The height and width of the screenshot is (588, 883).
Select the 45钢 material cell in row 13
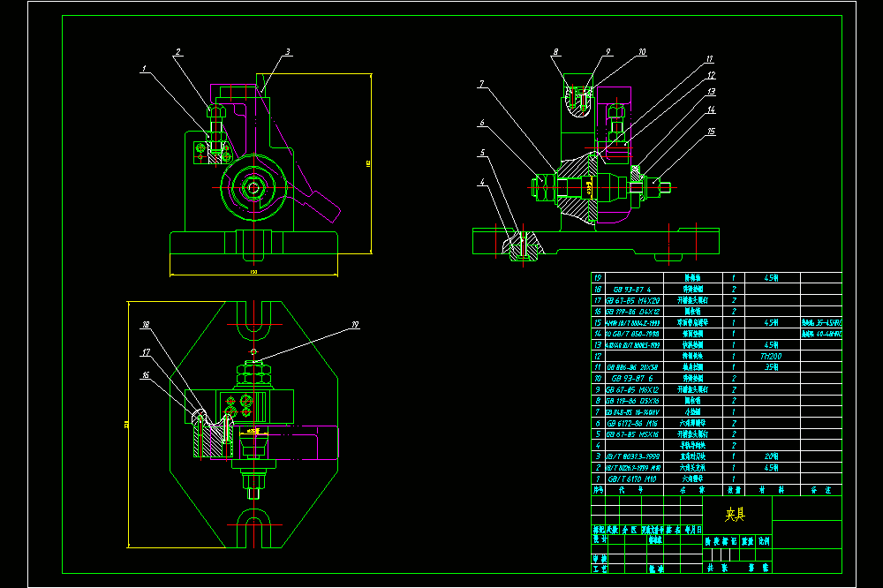pos(771,344)
